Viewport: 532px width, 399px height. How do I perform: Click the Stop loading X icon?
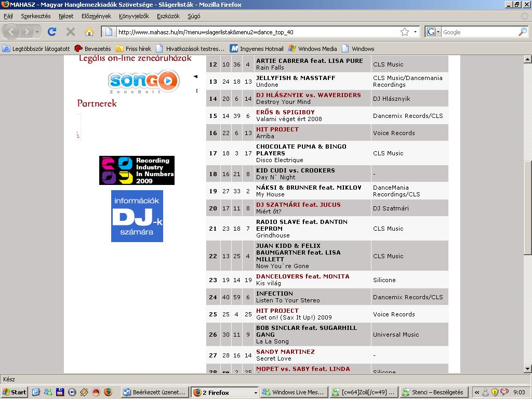[x=71, y=32]
